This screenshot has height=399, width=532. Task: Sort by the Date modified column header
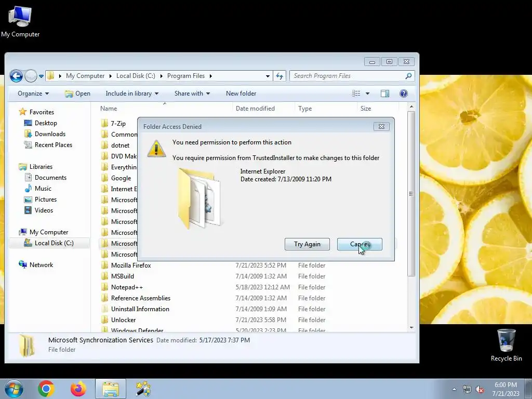[x=263, y=109]
